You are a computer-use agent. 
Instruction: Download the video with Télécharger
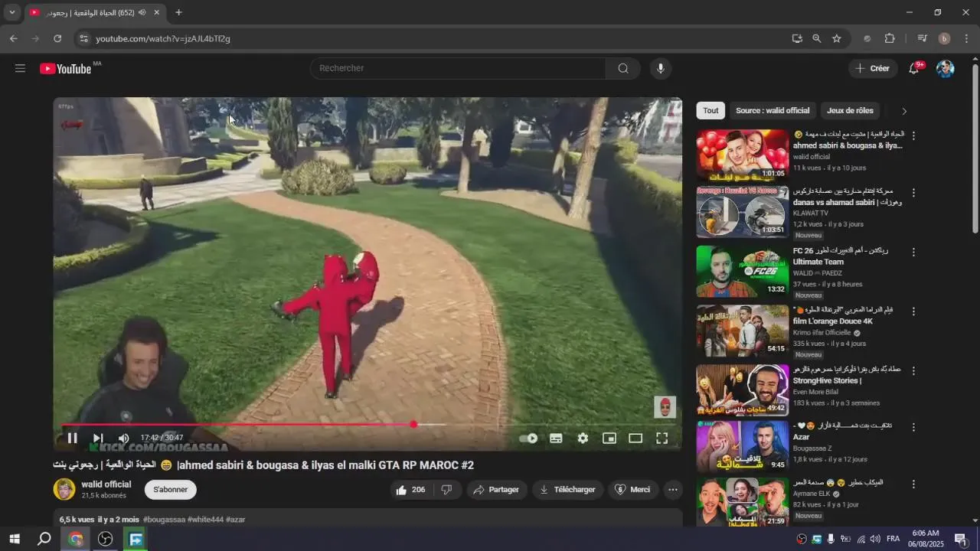(567, 490)
